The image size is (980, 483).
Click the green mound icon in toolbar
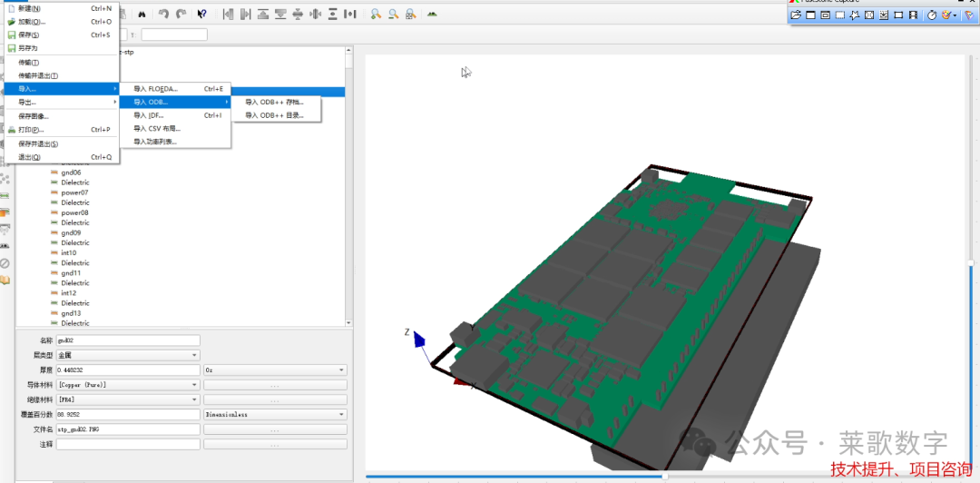point(431,14)
